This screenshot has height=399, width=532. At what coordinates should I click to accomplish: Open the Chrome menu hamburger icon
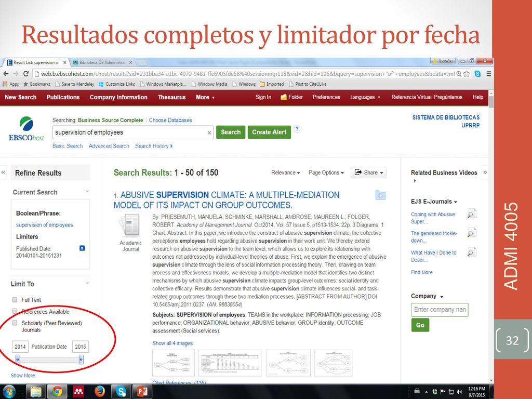click(x=488, y=74)
